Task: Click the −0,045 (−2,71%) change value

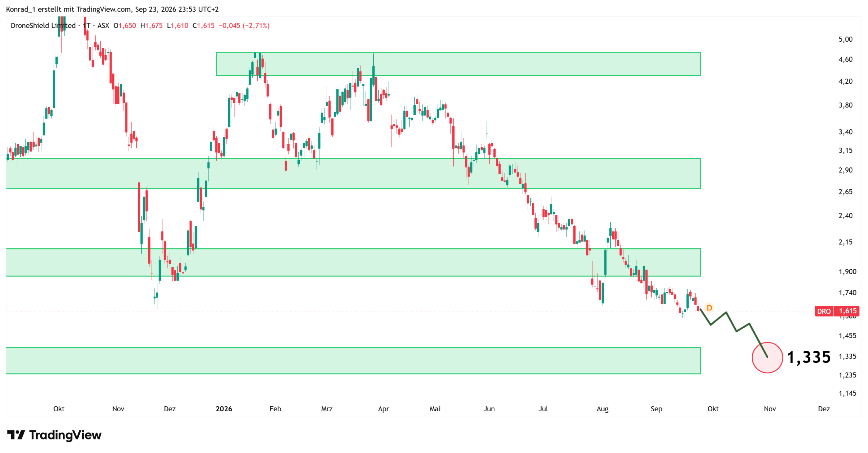Action: (244, 26)
